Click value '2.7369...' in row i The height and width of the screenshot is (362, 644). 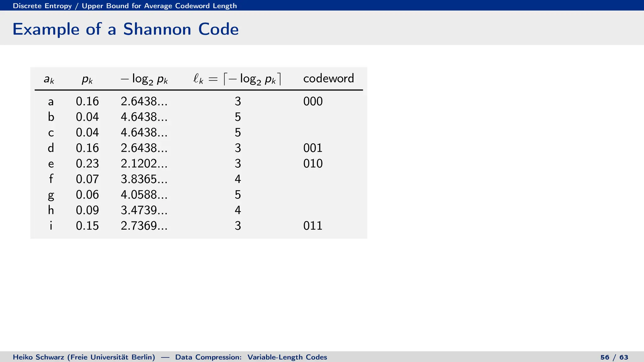[144, 226]
